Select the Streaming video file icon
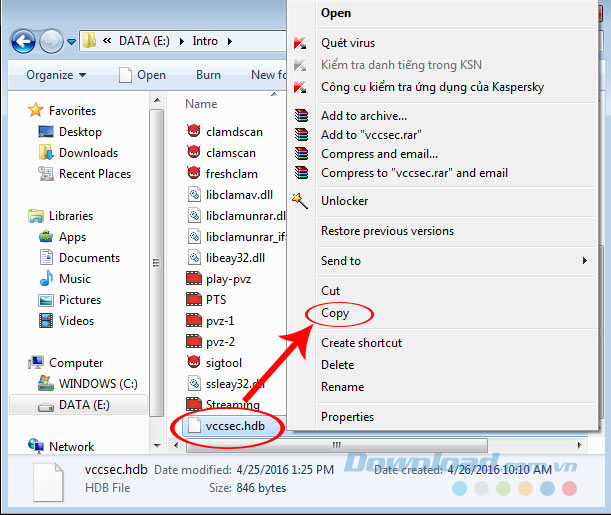This screenshot has height=515, width=611. pyautogui.click(x=194, y=404)
